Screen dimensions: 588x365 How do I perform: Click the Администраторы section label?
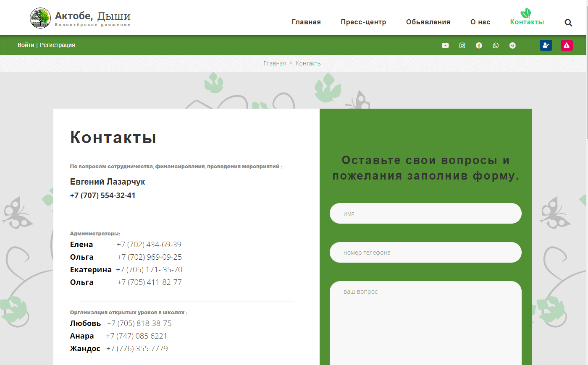(95, 234)
